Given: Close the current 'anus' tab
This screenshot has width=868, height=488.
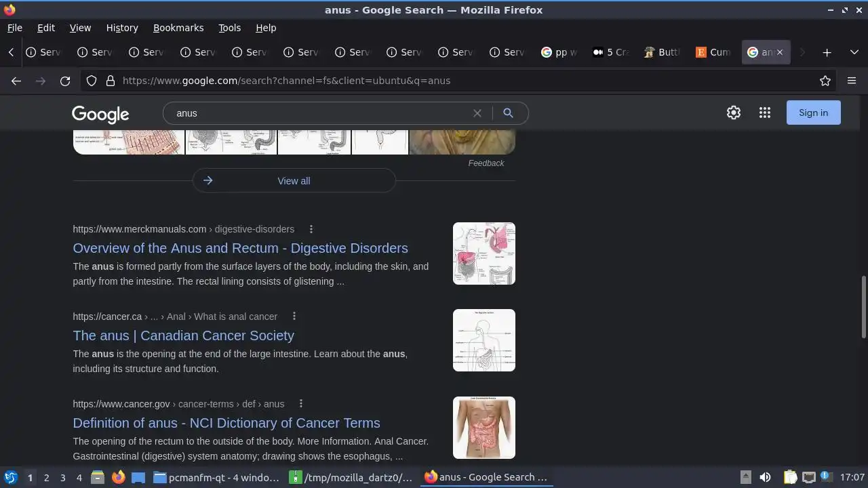Looking at the screenshot, I should (779, 52).
